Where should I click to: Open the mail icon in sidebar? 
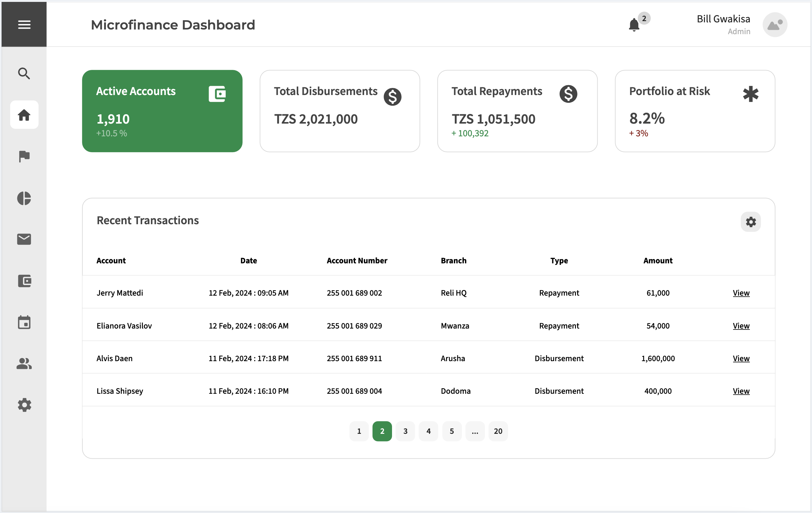24,239
